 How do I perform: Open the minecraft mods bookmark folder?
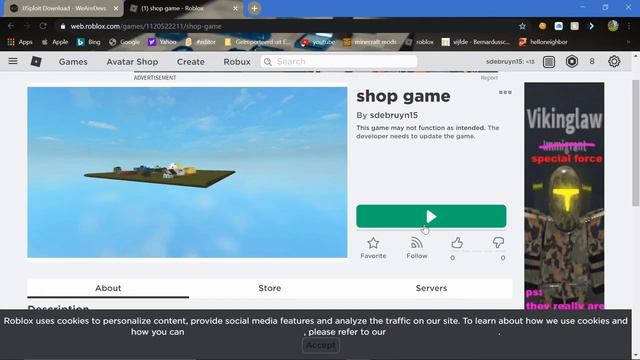[x=370, y=42]
